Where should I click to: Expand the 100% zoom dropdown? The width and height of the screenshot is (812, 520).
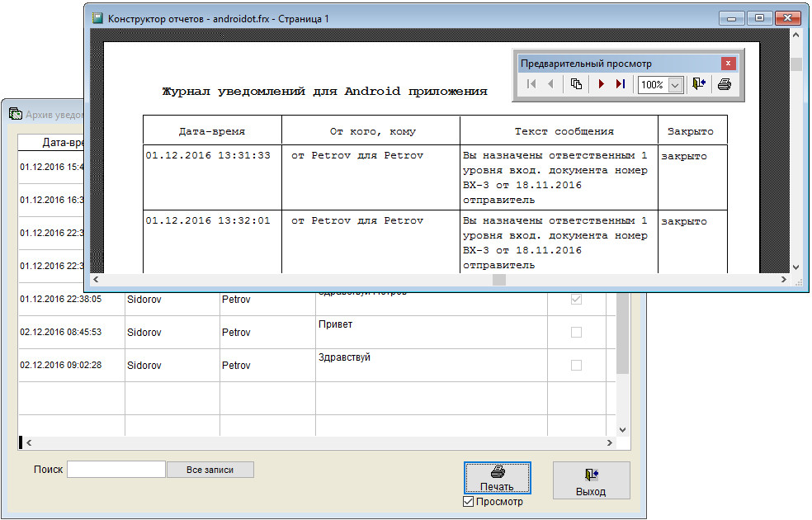[675, 85]
